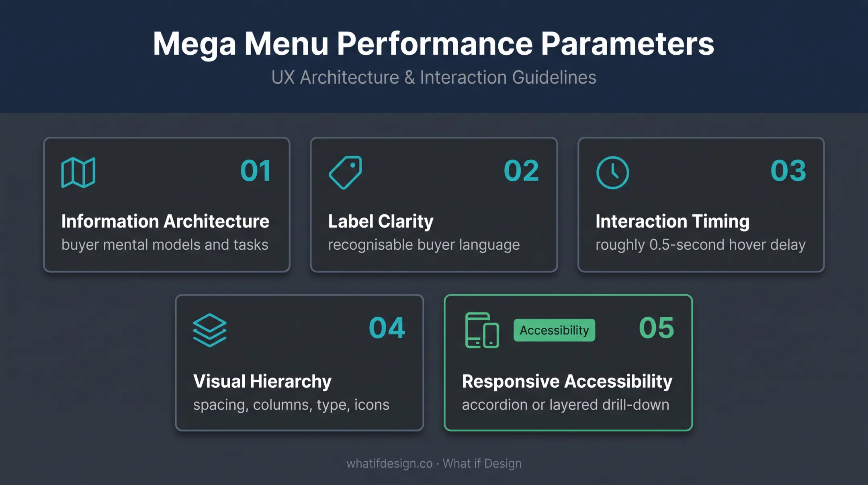Click the Responsive Accessibility heading
Viewport: 868px width, 485px height.
pyautogui.click(x=567, y=382)
